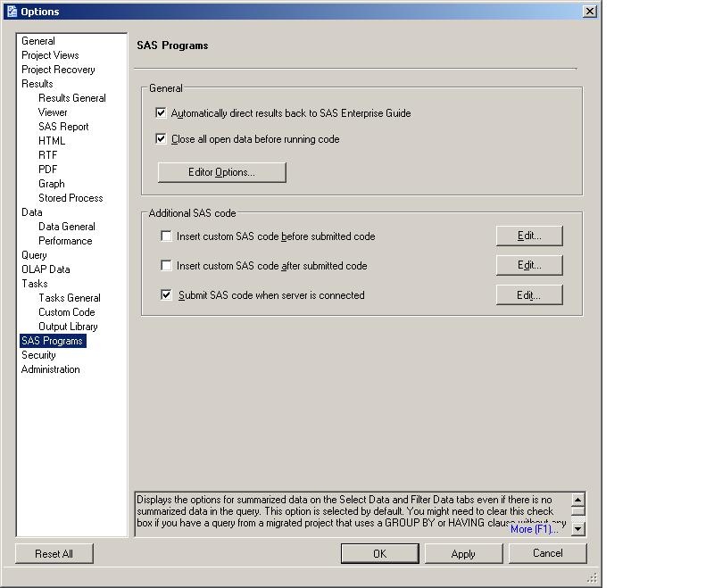Screen dimensions: 714x588
Task: Select Stored Process under Results
Action: pos(71,198)
